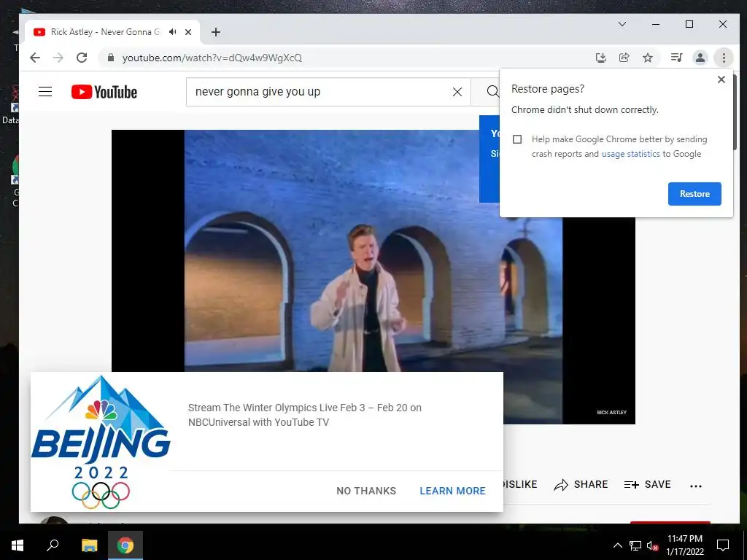Open the media control icon in toolbar

pyautogui.click(x=676, y=58)
